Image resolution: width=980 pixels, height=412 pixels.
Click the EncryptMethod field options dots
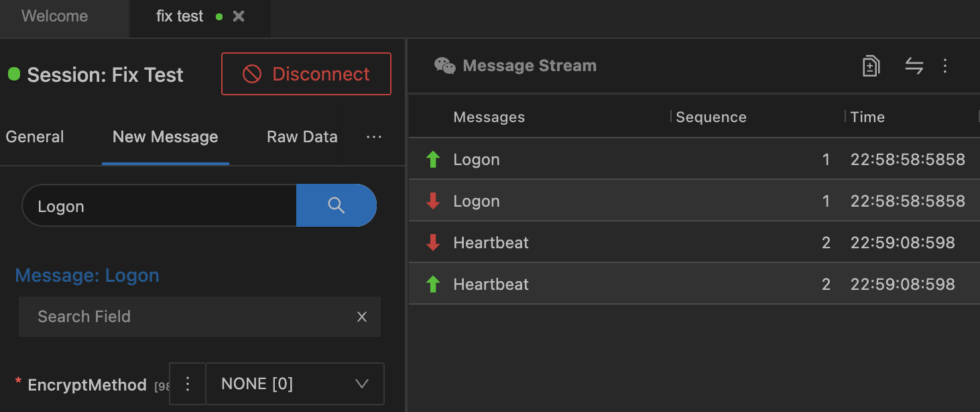point(188,384)
